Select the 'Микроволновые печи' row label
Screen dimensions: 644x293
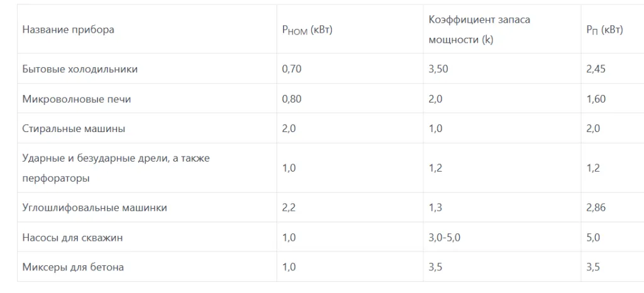tap(77, 99)
